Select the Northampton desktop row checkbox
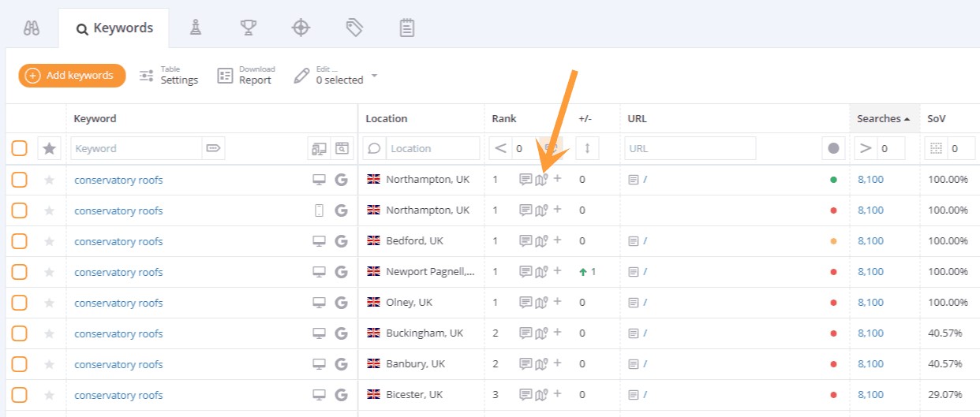This screenshot has height=417, width=980. click(x=20, y=180)
